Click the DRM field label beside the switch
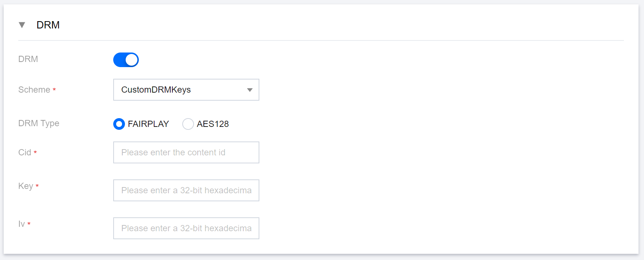The height and width of the screenshot is (260, 644). [28, 59]
